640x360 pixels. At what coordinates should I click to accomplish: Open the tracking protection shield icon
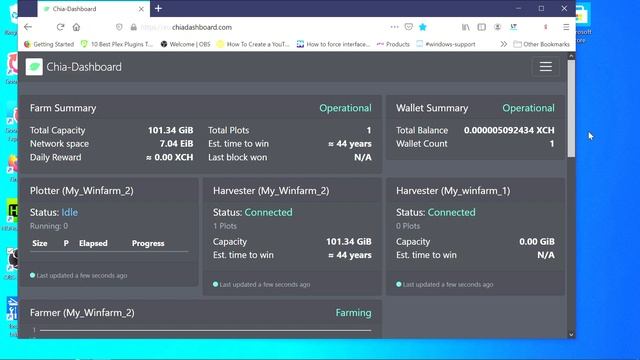pyautogui.click(x=119, y=27)
